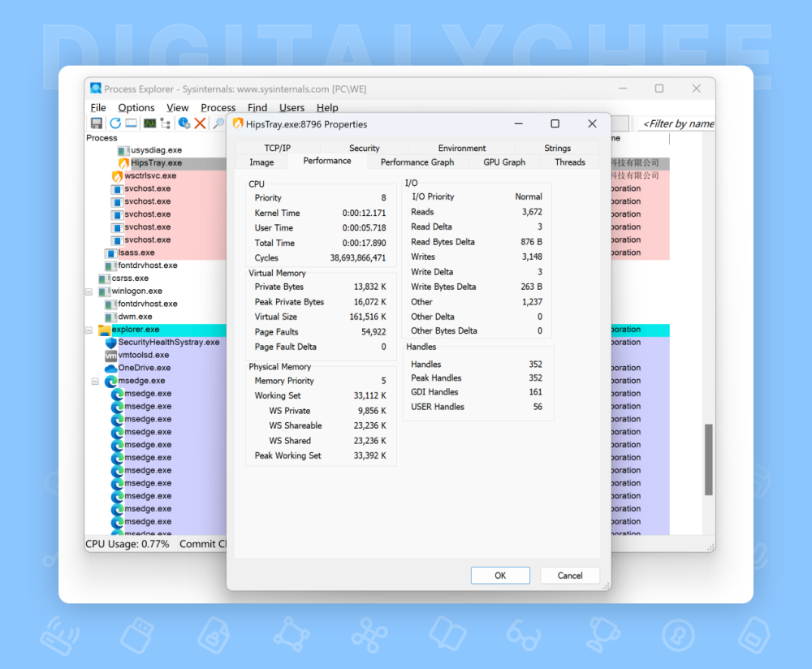This screenshot has height=669, width=812.
Task: Select the winlogon.exe row
Action: click(x=136, y=291)
